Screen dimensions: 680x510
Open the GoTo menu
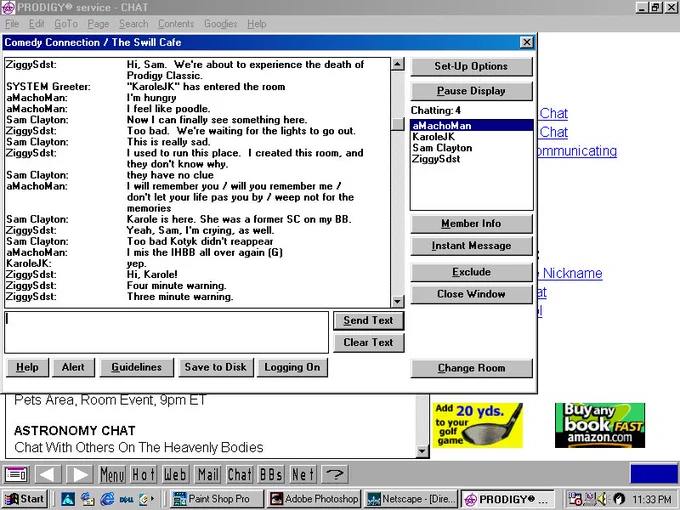tap(66, 24)
